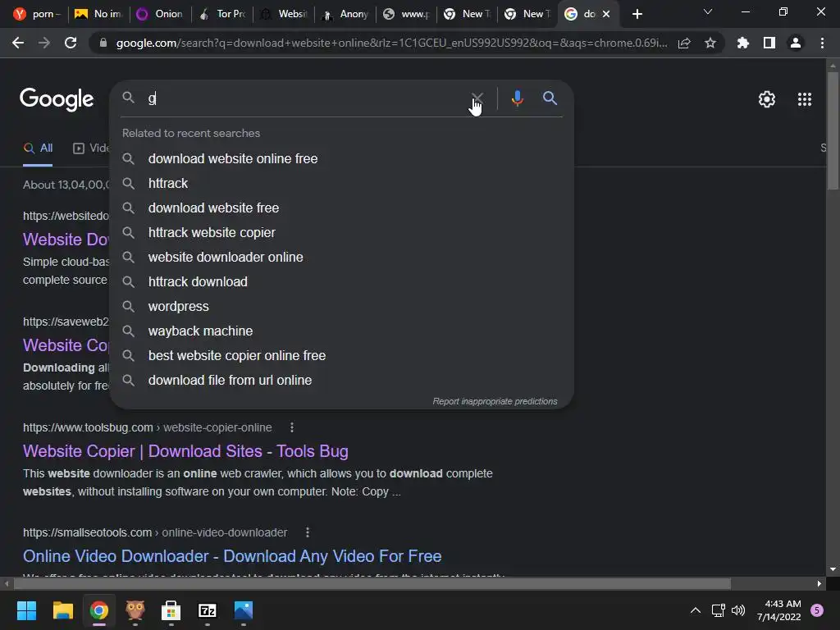
Task: Select the 'wayback machine' suggestion
Action: [342, 331]
